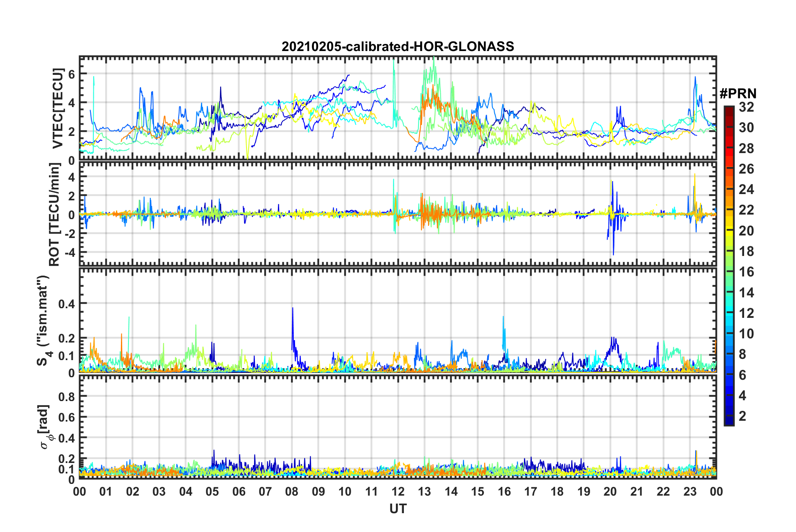The height and width of the screenshot is (532, 796).
Task: Click the VTEC[TECU] y-axis label
Action: point(58,108)
